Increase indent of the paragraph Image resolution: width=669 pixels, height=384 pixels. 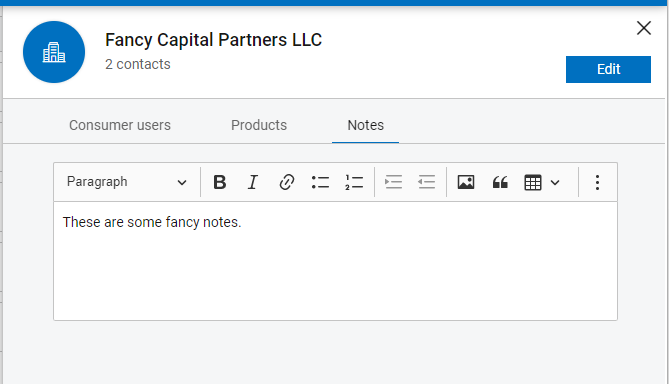tap(393, 182)
